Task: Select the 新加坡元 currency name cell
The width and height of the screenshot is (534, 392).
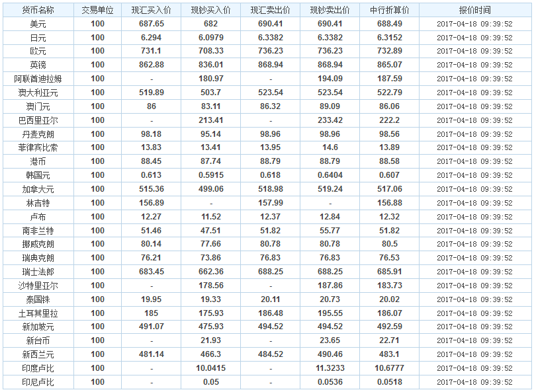Action: 38,327
